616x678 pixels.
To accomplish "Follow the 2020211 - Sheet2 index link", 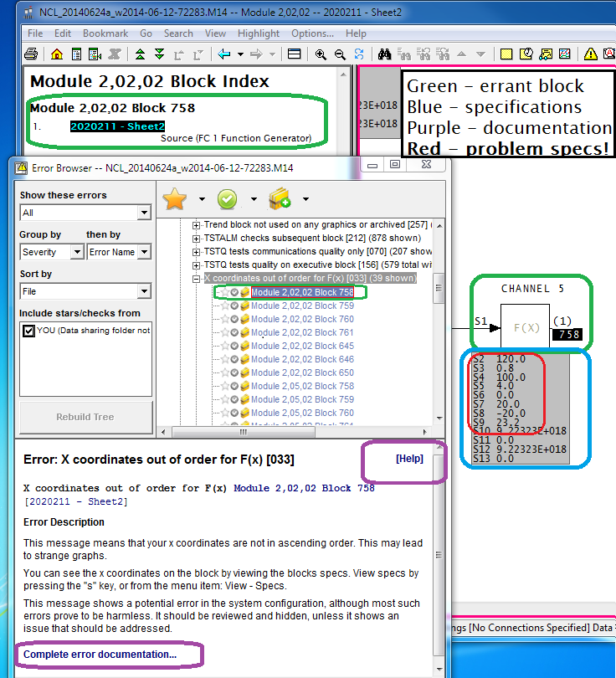I will 117,126.
